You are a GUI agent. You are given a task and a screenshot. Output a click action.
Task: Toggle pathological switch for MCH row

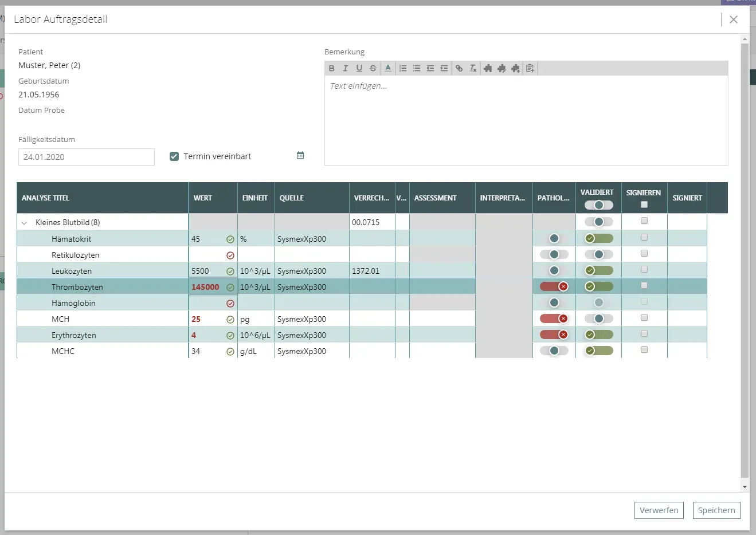[x=554, y=318]
